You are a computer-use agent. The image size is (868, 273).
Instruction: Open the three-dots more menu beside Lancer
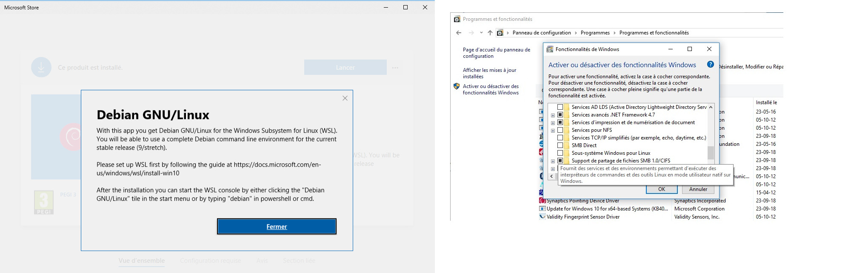click(x=395, y=68)
